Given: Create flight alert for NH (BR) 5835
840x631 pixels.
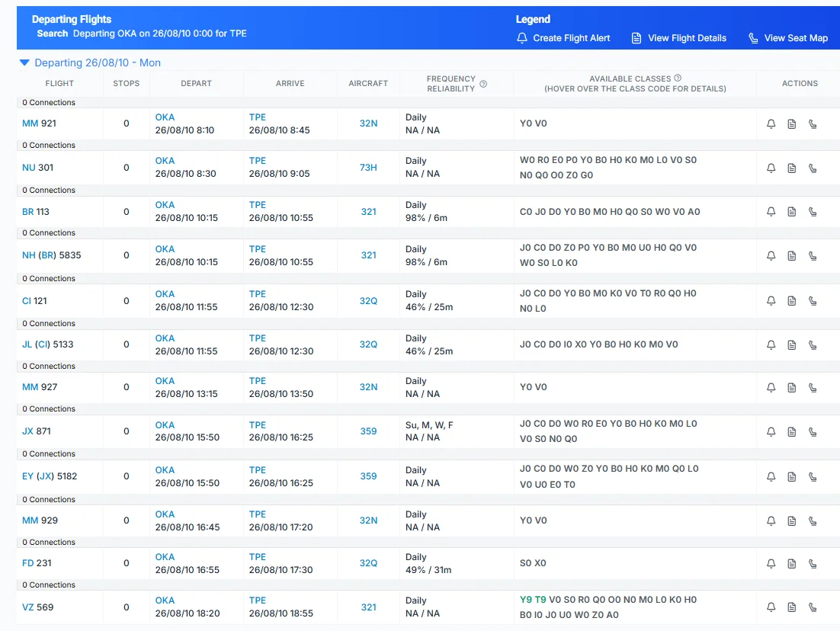Looking at the screenshot, I should click(x=771, y=255).
